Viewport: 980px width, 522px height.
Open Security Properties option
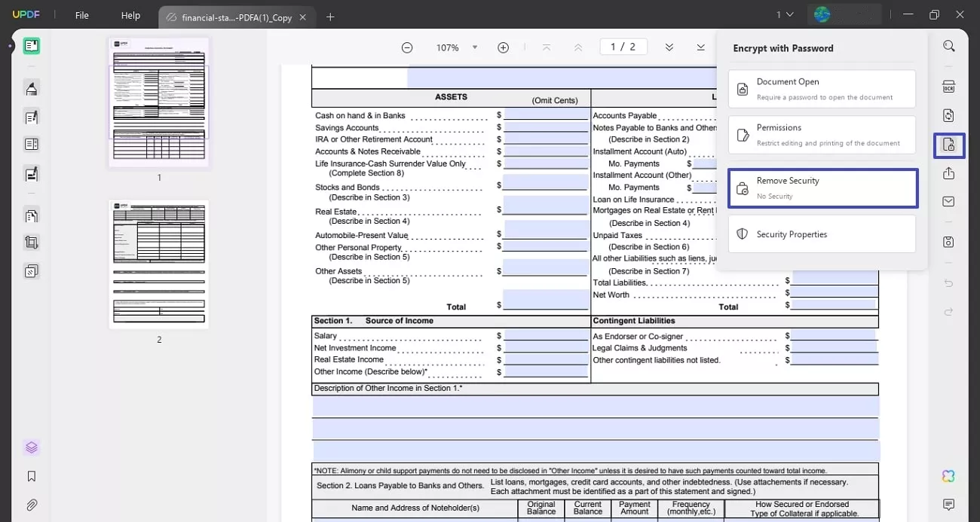coord(822,234)
